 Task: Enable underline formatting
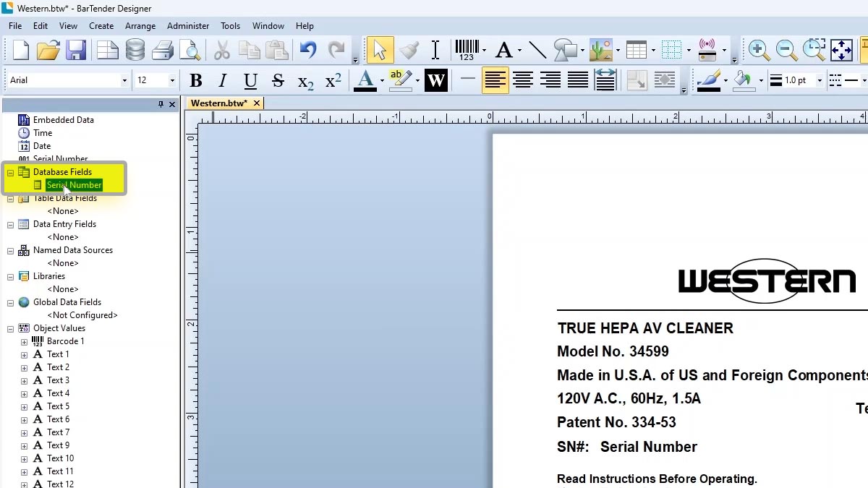[250, 80]
